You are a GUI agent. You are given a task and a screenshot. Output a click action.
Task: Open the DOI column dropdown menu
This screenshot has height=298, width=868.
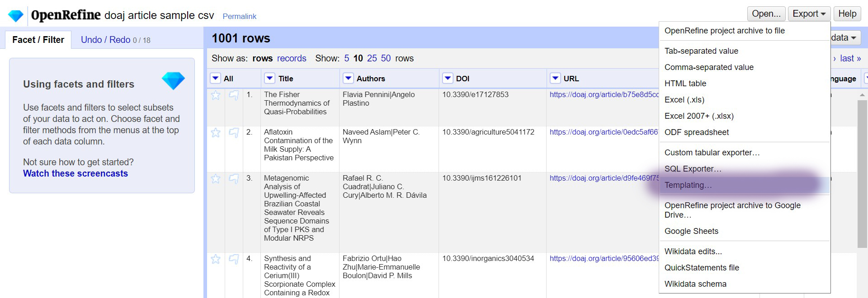click(x=448, y=78)
